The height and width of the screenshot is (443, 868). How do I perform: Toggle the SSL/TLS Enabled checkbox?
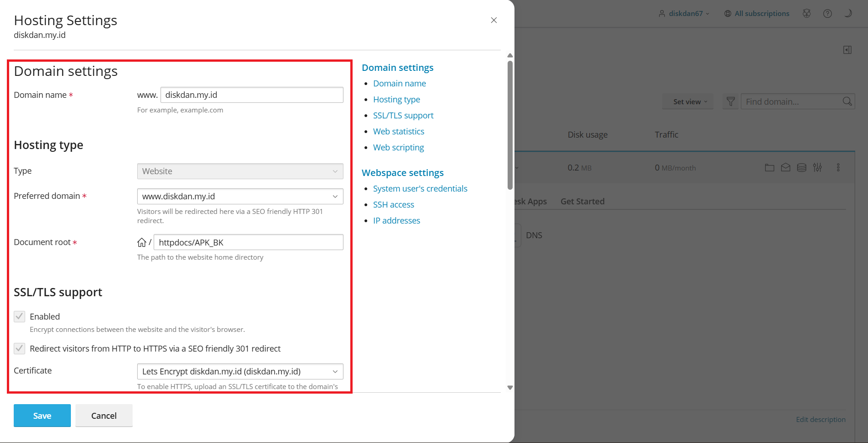(x=20, y=316)
